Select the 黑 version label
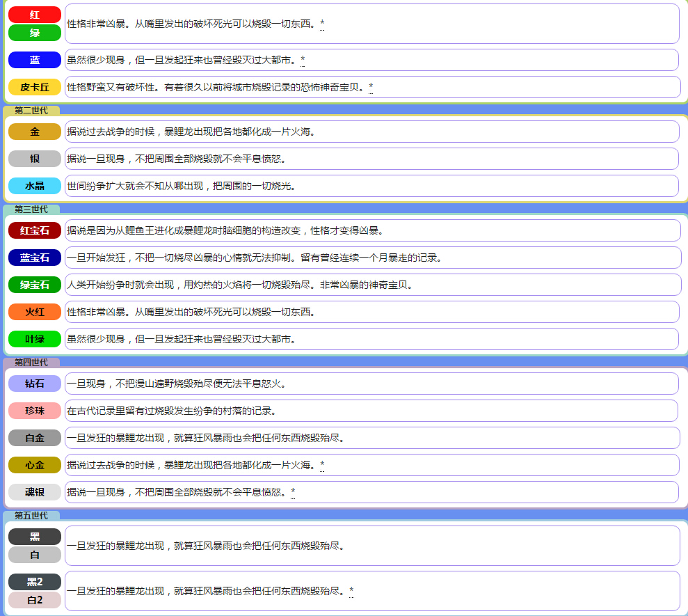Viewport: 688px width, 616px height. (x=35, y=537)
